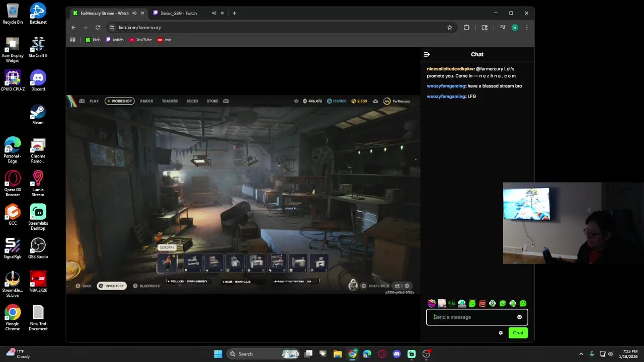Select the last green emote on the right
The height and width of the screenshot is (362, 644).
[523, 303]
